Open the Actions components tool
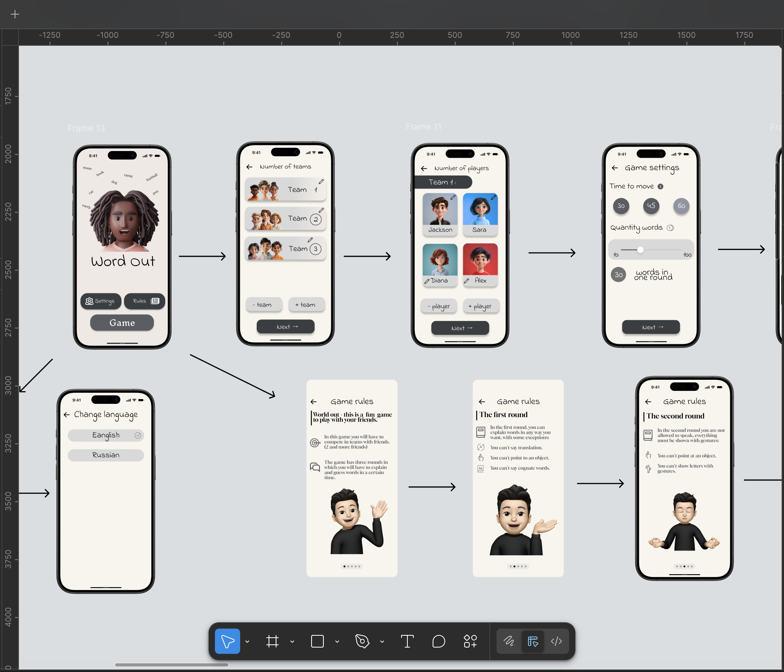 pyautogui.click(x=470, y=641)
